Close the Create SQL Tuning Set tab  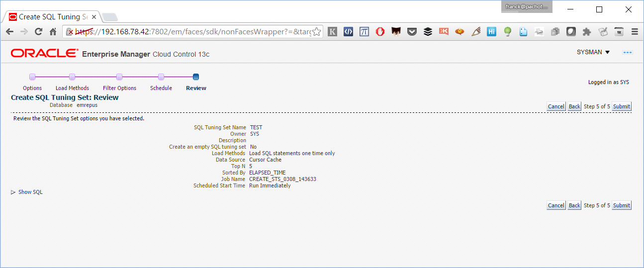(x=93, y=17)
